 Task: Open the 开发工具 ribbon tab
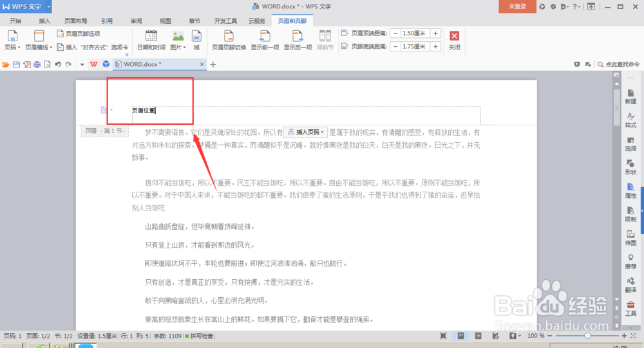225,21
